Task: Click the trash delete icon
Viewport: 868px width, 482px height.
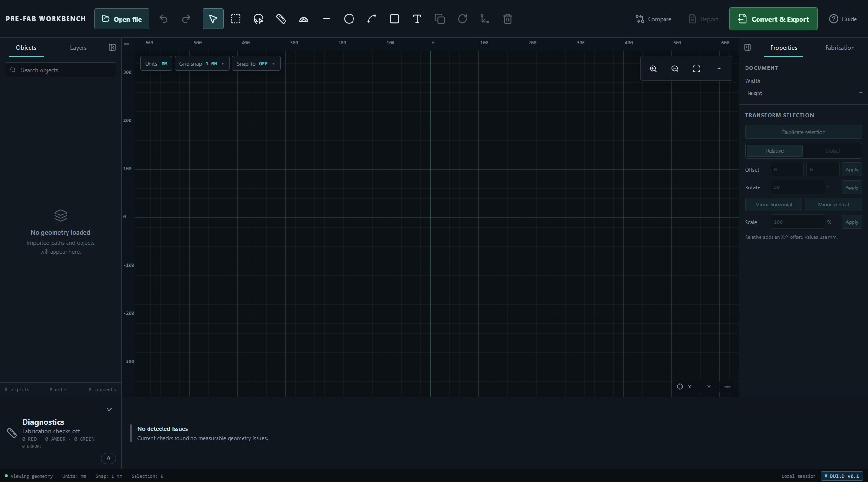Action: click(508, 19)
